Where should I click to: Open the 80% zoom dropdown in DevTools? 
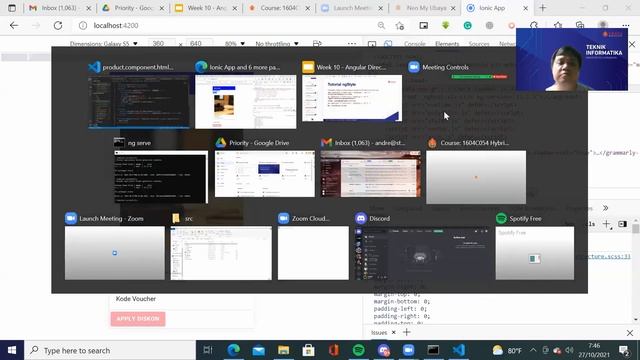pyautogui.click(x=235, y=44)
